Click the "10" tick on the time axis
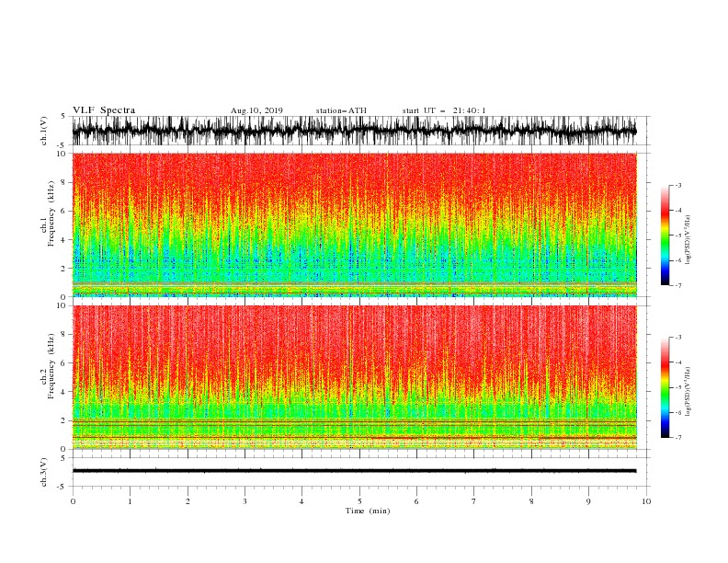Screen dimensions: 728x563 tap(646, 501)
